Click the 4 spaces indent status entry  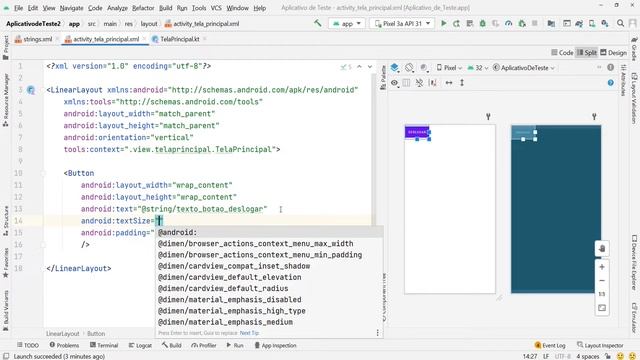[587, 356]
